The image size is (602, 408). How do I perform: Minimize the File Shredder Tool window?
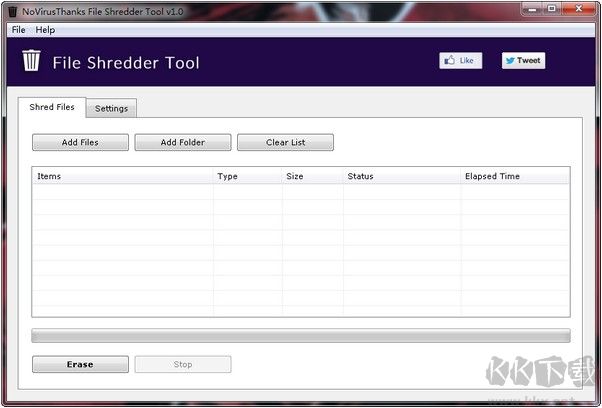pyautogui.click(x=533, y=9)
